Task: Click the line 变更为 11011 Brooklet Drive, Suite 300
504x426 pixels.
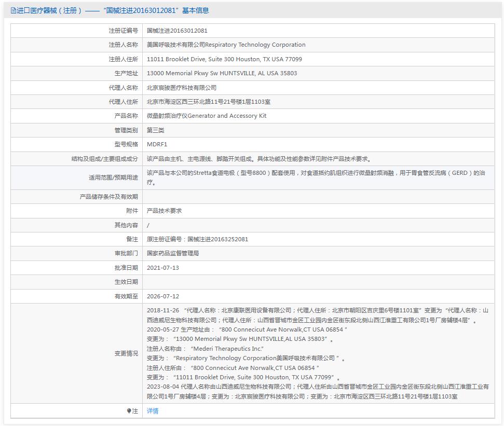Action: pyautogui.click(x=243, y=377)
